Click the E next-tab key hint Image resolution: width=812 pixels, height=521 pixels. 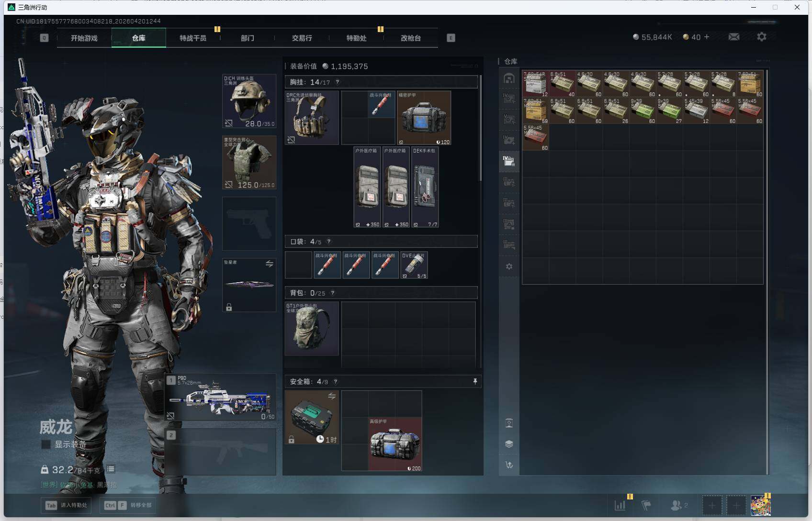451,38
